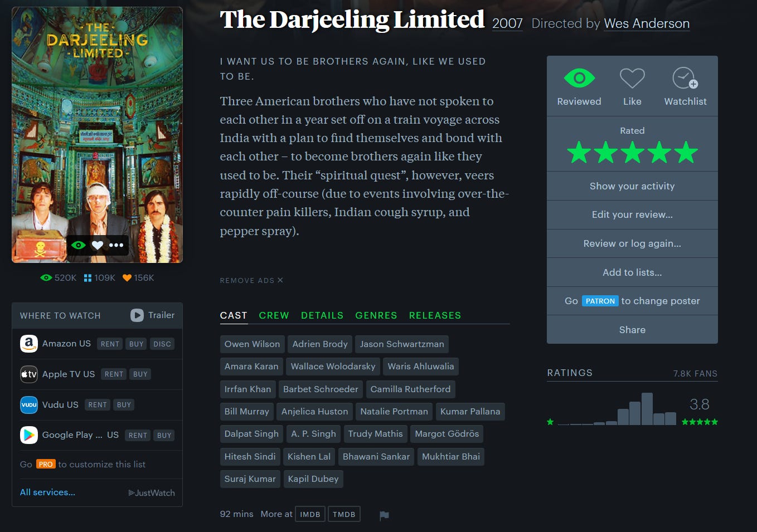Click the eye icon on the poster overlay
The image size is (757, 532).
pyautogui.click(x=79, y=245)
